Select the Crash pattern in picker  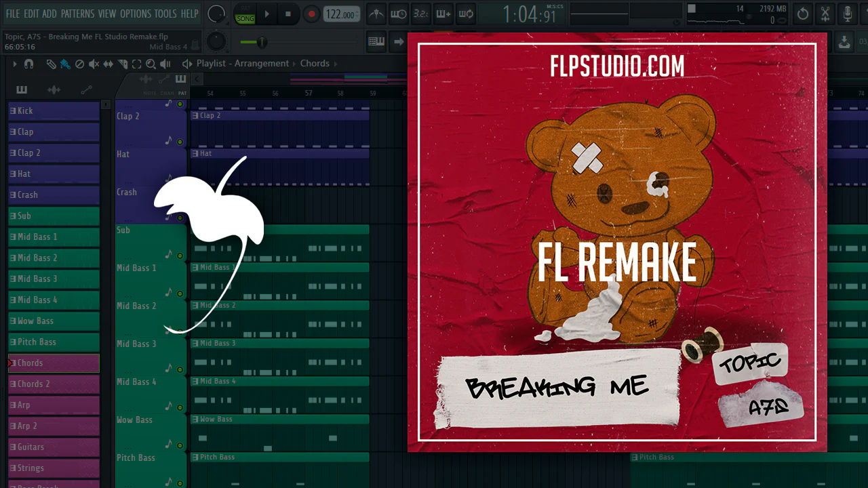point(54,195)
